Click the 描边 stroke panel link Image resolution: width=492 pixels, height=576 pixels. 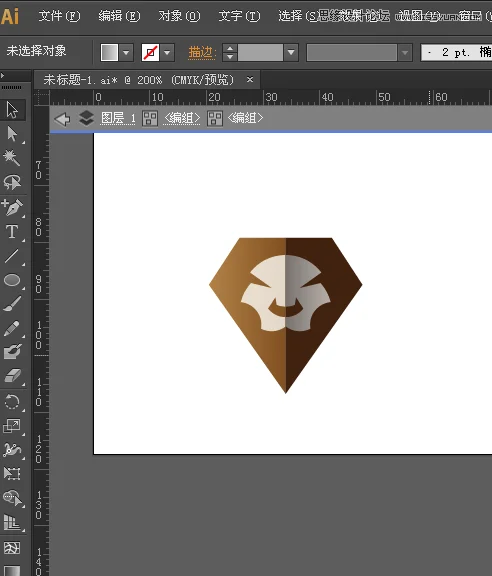click(201, 53)
